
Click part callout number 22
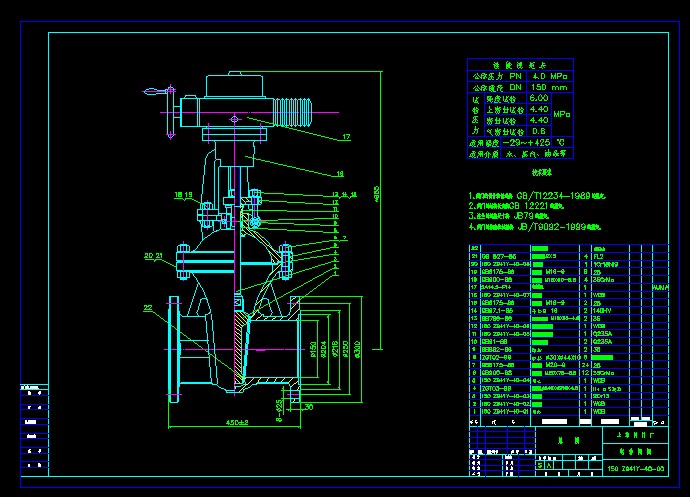pos(148,308)
